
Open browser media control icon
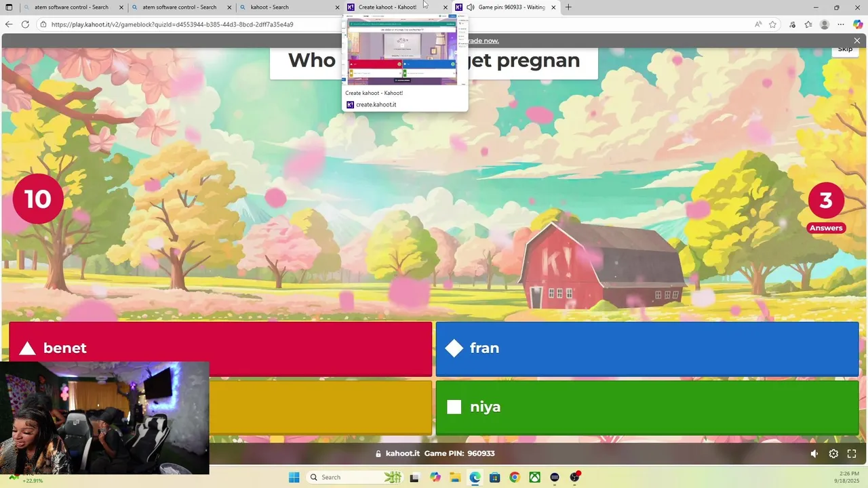(792, 24)
